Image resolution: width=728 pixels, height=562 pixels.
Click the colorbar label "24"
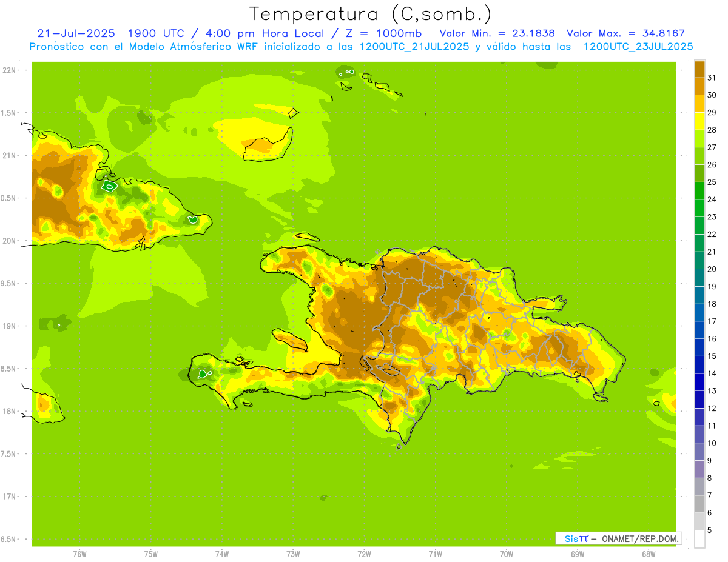(x=712, y=199)
